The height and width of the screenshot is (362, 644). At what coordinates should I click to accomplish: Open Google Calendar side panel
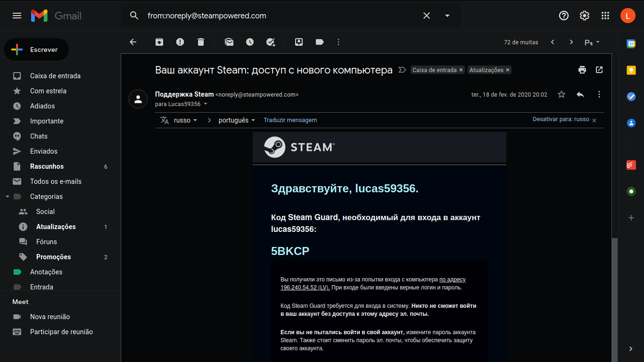point(631,44)
